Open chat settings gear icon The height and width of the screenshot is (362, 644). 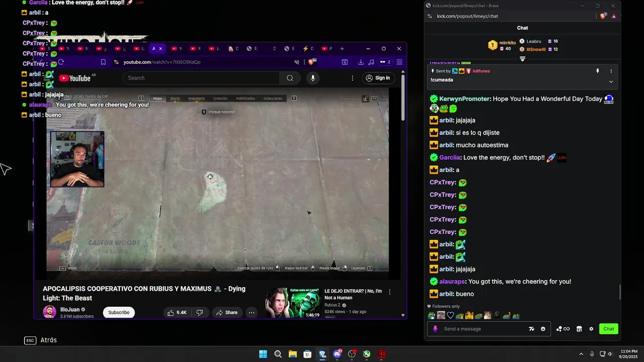pos(591,329)
